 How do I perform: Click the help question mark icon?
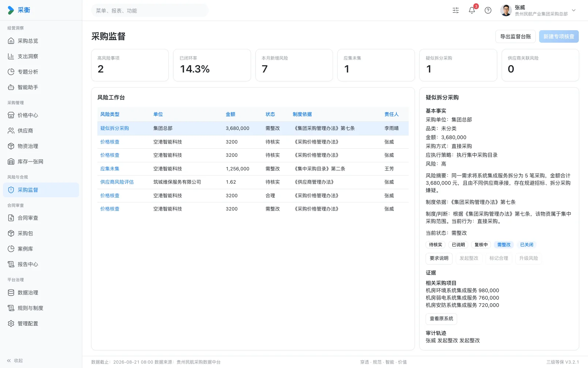[488, 10]
